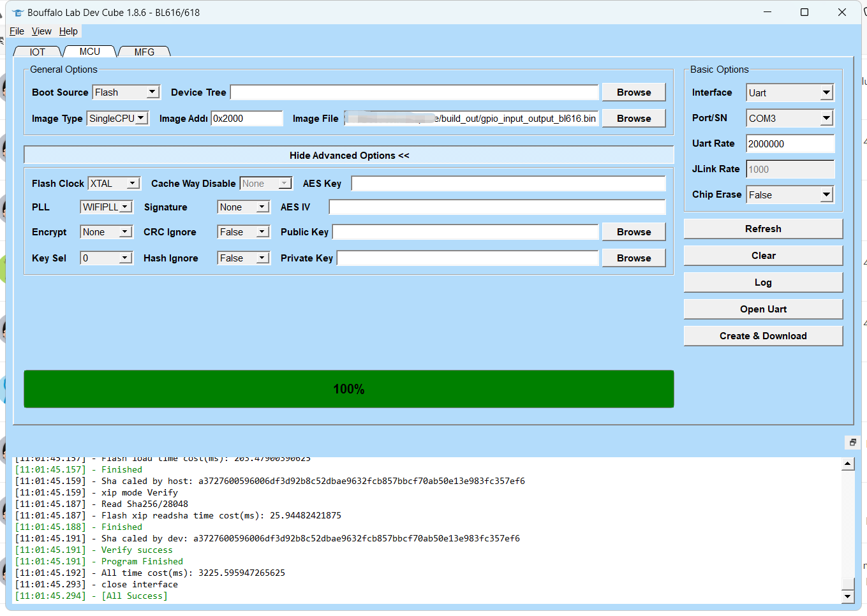Open the Encrypt dropdown

[107, 232]
